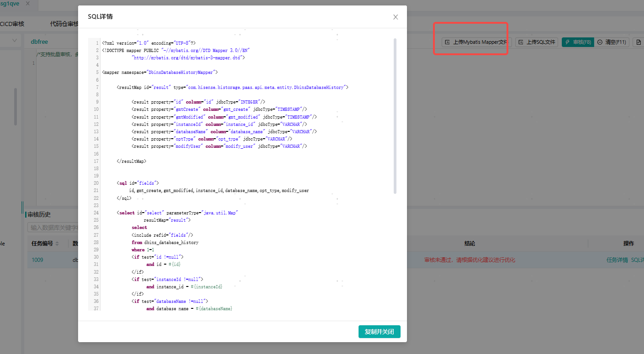Click the 复制并关闭 button
The width and height of the screenshot is (644, 354).
pyautogui.click(x=379, y=332)
